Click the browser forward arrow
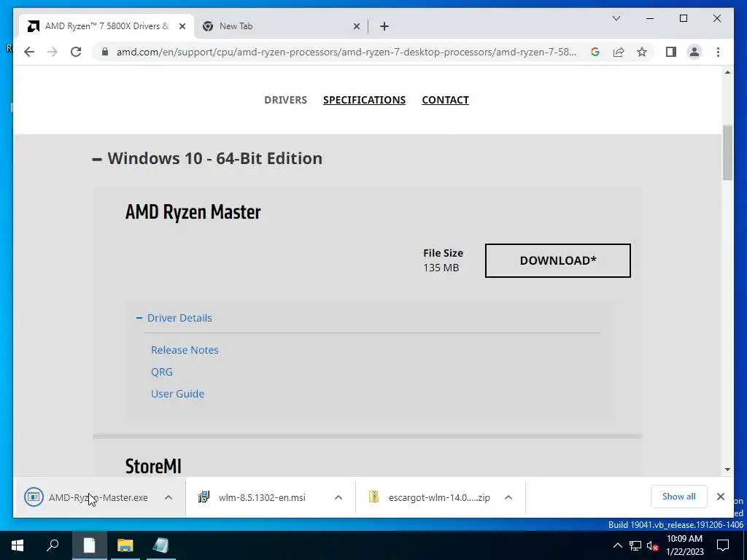Screen dimensions: 747x560 [53, 52]
